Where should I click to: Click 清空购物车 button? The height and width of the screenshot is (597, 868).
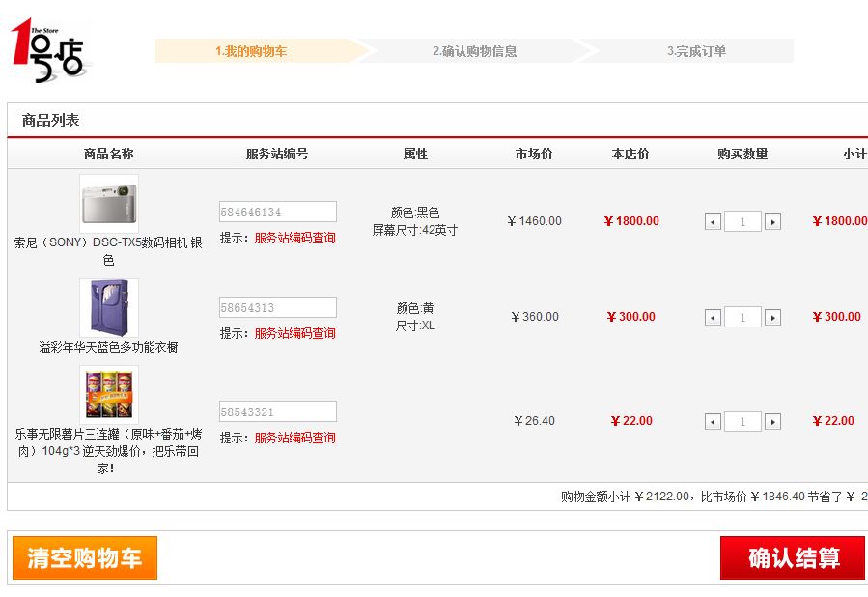coord(85,557)
